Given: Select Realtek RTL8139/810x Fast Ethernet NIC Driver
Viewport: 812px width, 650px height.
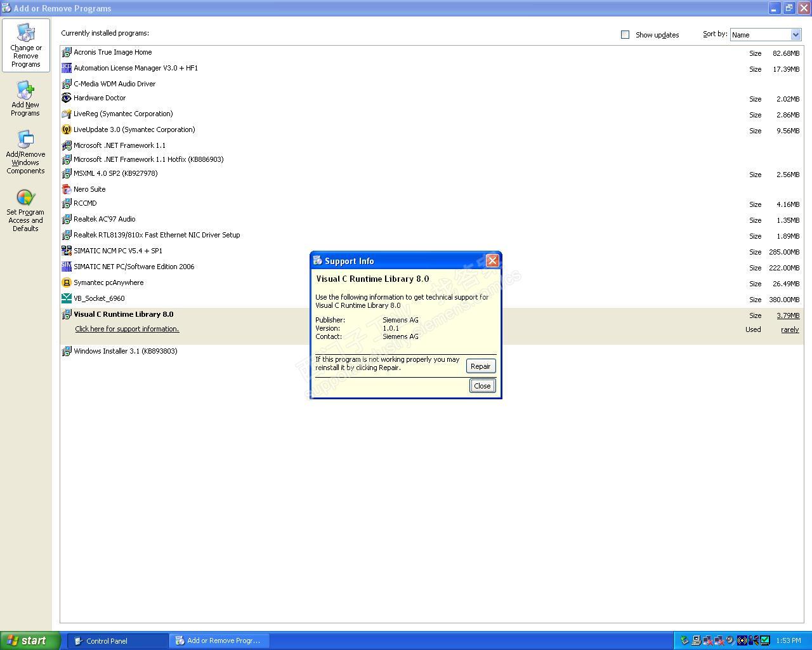Looking at the screenshot, I should click(x=431, y=235).
